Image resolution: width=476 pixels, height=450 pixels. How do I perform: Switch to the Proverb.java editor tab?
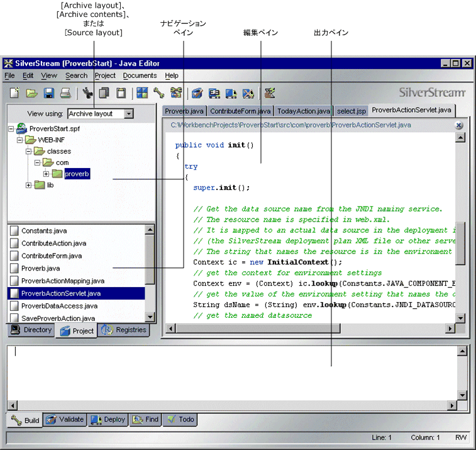[184, 111]
